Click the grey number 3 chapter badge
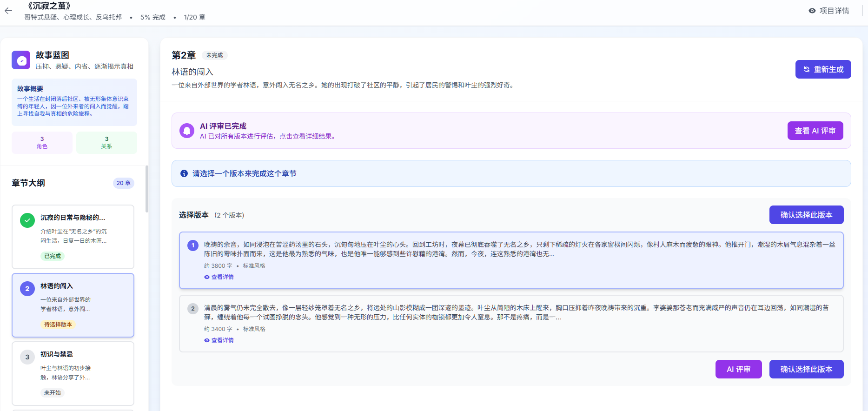Image resolution: width=868 pixels, height=411 pixels. coord(27,357)
